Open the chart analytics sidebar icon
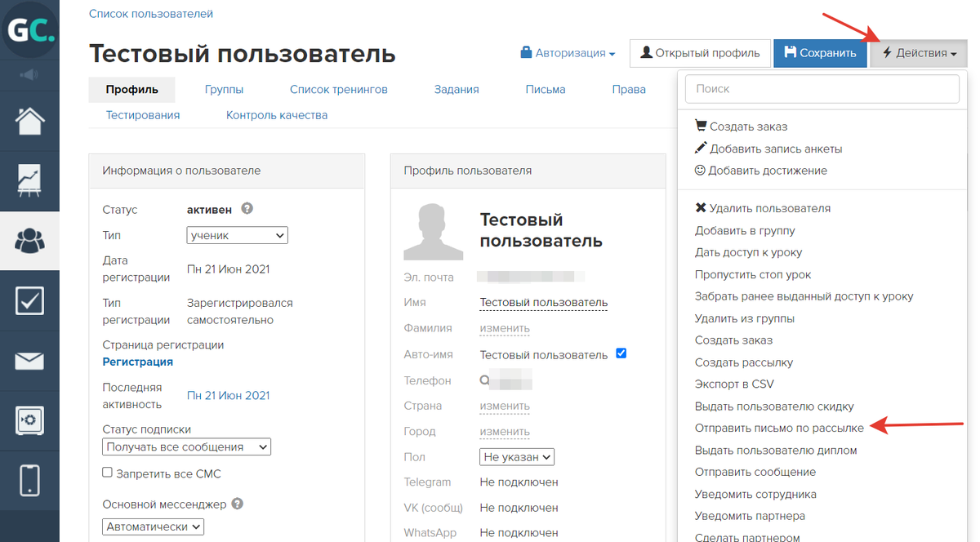The width and height of the screenshot is (980, 542). point(29,180)
